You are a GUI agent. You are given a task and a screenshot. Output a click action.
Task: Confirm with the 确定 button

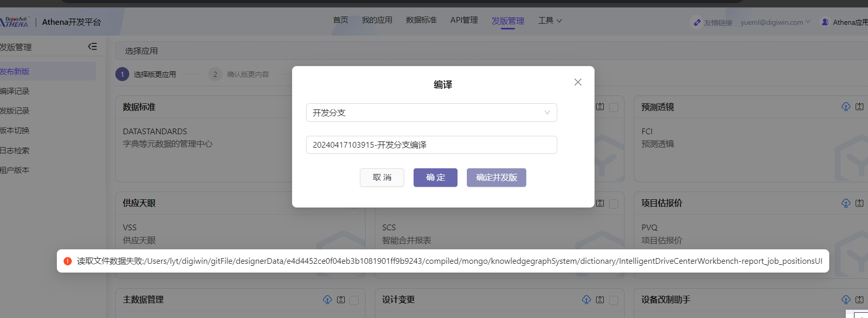[435, 178]
